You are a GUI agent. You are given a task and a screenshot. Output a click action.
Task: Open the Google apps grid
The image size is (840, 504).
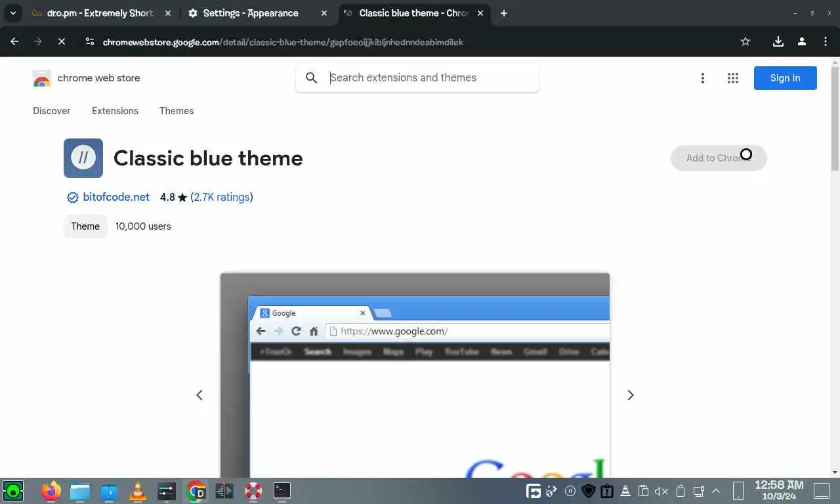click(x=733, y=78)
